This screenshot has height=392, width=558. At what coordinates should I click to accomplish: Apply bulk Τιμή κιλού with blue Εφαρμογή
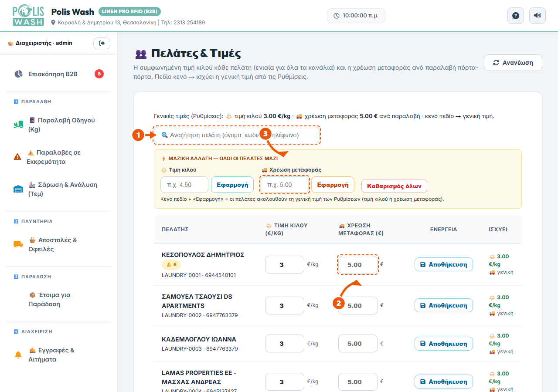(232, 185)
